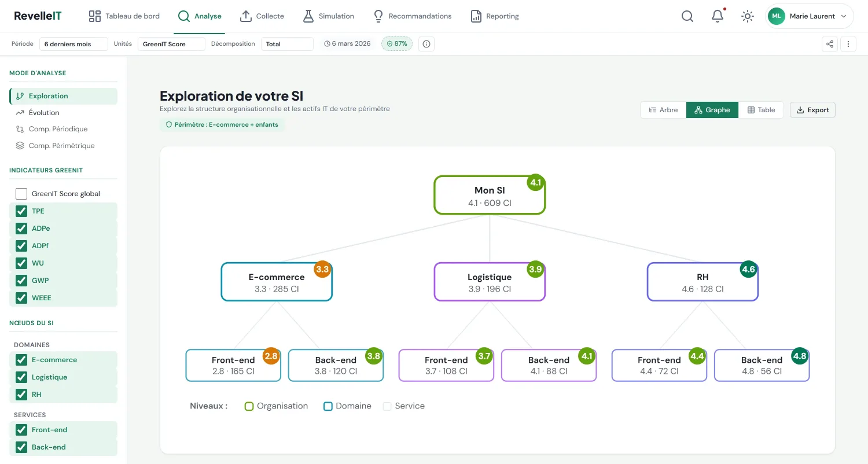The image size is (868, 464).
Task: Click the Export button
Action: [812, 110]
